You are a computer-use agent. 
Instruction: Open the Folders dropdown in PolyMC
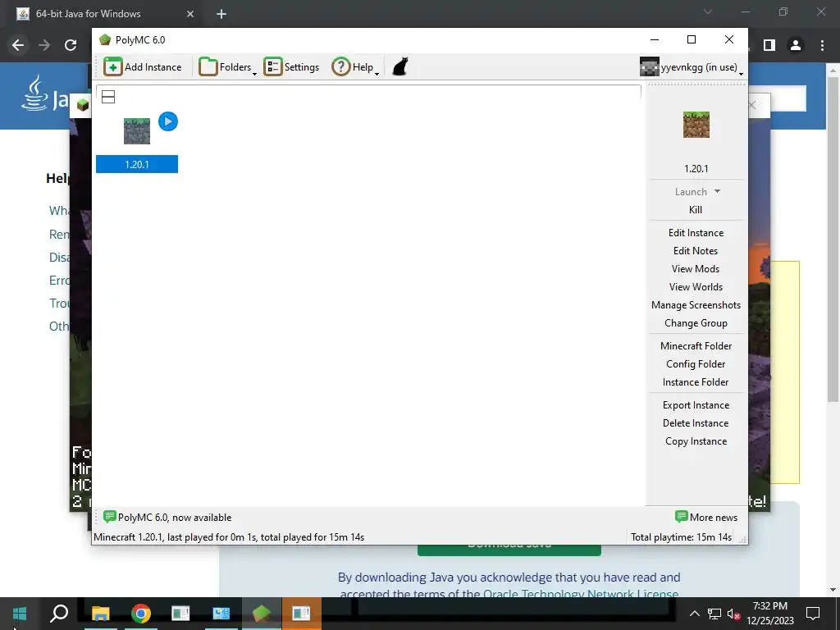click(228, 67)
